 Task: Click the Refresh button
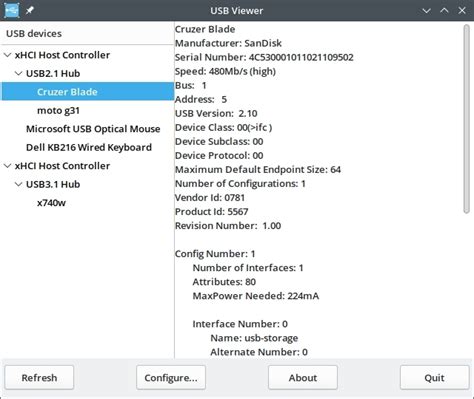point(39,378)
